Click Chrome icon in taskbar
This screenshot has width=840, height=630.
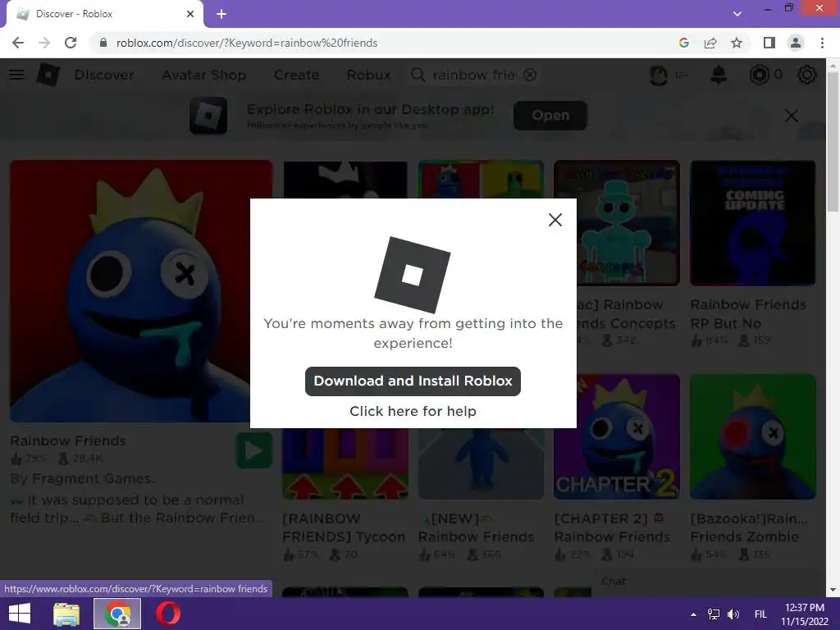click(117, 614)
